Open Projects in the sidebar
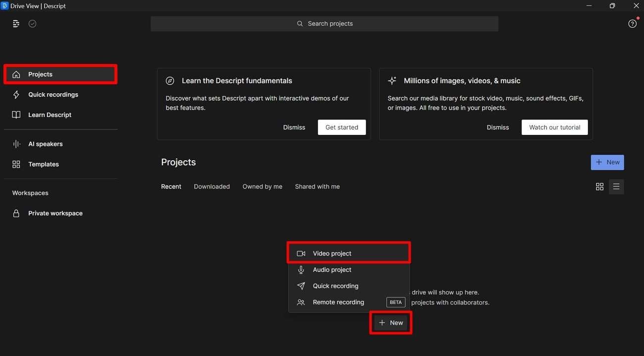The height and width of the screenshot is (356, 644). coord(60,74)
